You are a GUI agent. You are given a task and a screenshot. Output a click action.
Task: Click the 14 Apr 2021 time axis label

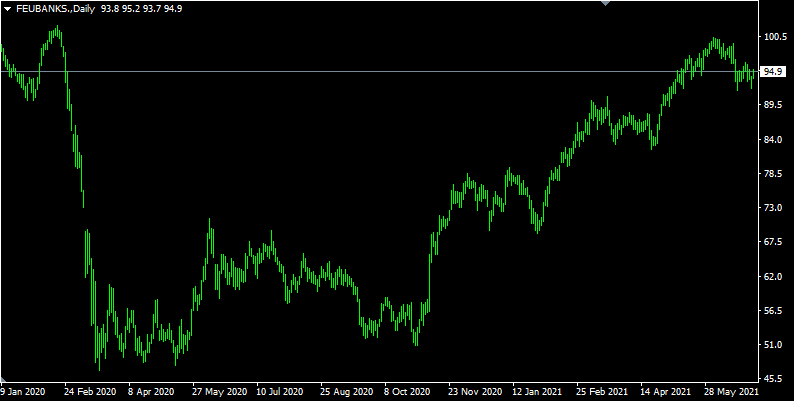pos(666,392)
